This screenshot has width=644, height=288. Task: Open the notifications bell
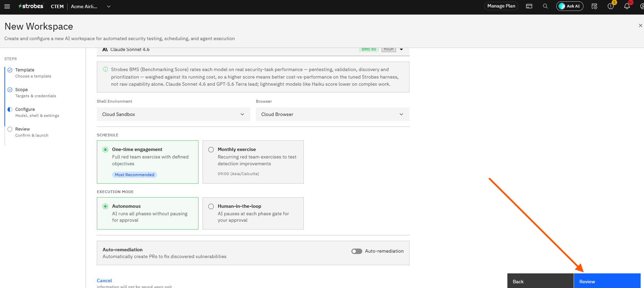coord(627,6)
